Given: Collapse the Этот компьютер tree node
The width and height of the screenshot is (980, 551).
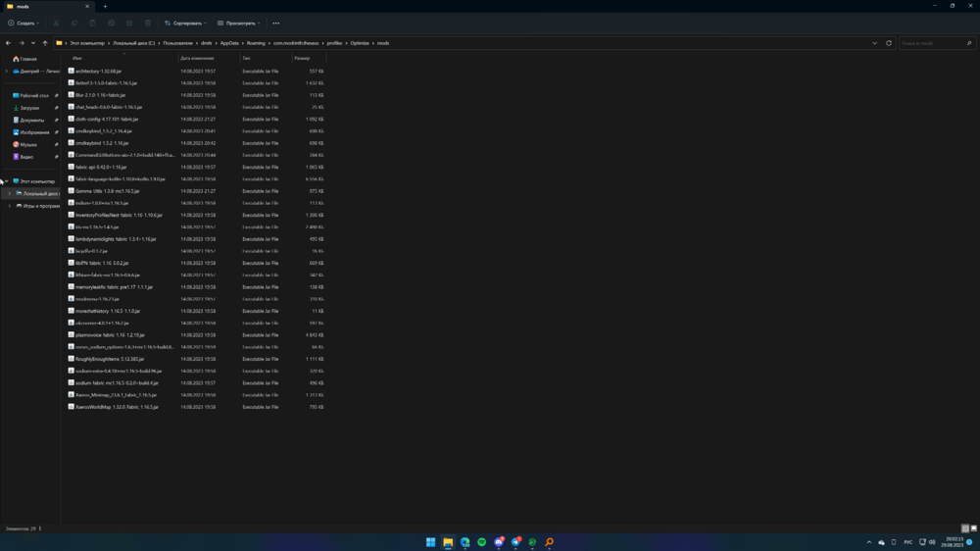Looking at the screenshot, I should click(7, 181).
